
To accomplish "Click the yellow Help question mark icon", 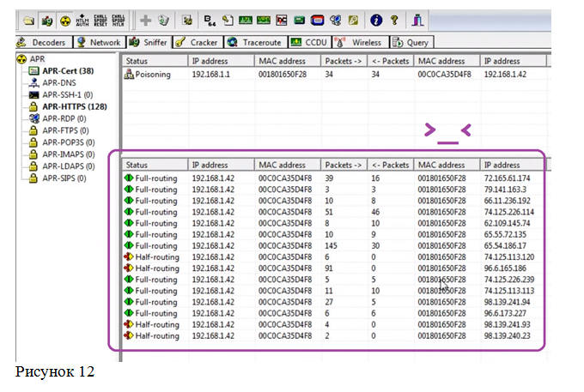I will [394, 20].
